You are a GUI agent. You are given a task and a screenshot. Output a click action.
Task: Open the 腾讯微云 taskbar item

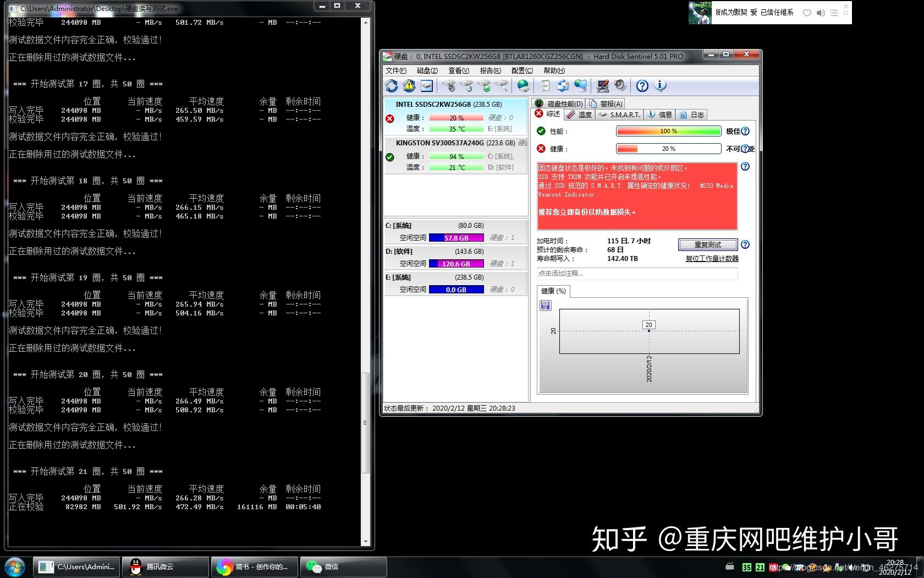165,567
